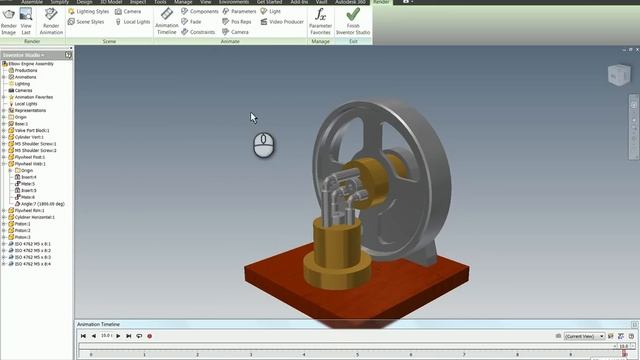
Task: Open Video Producer
Action: click(282, 22)
